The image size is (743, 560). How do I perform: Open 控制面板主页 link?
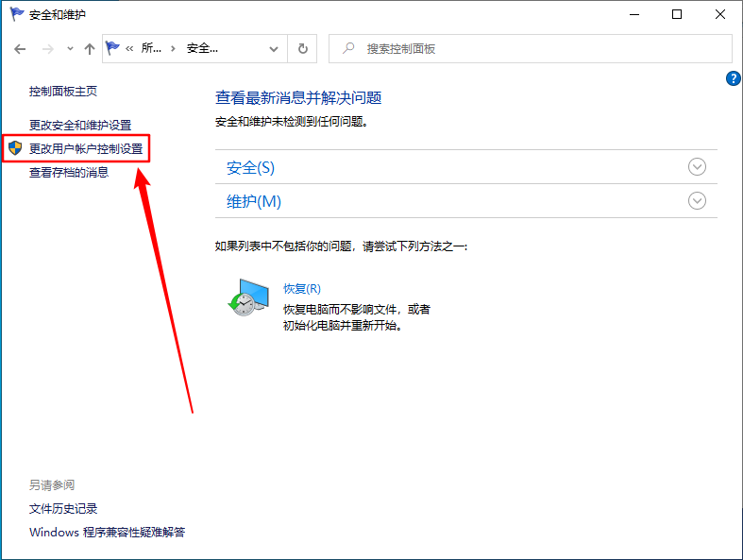(63, 91)
